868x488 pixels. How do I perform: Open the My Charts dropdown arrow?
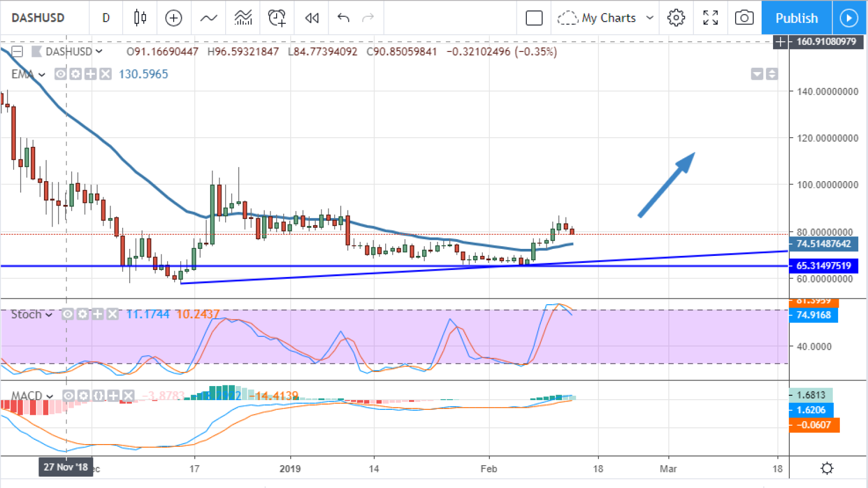pyautogui.click(x=650, y=18)
